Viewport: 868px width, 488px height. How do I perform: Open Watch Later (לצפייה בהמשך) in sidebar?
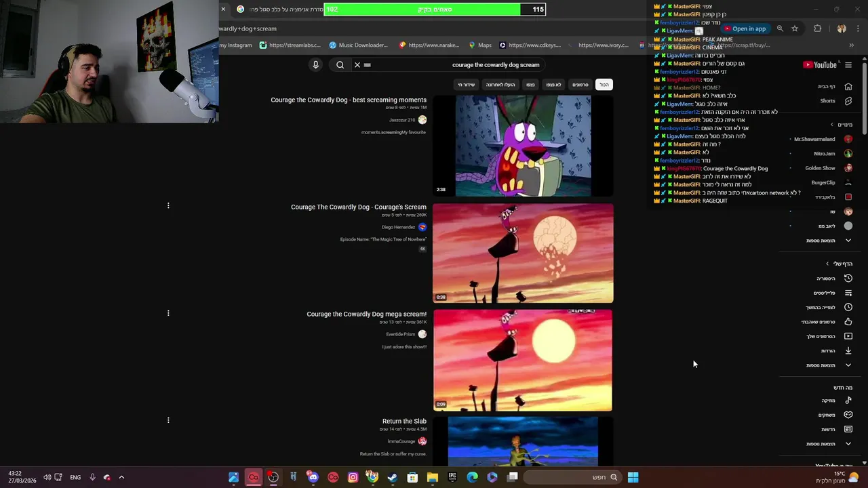pos(828,308)
